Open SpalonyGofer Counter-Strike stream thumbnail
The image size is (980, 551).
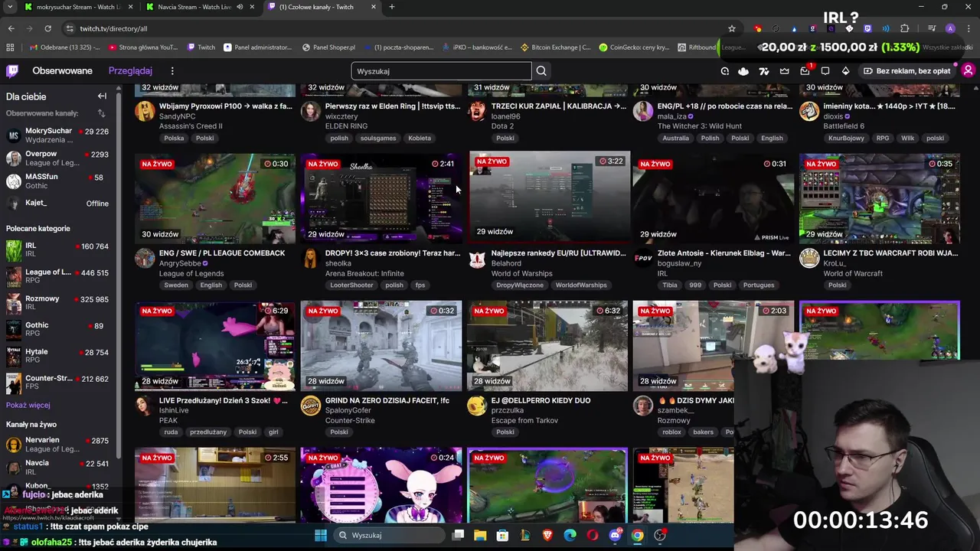click(381, 345)
